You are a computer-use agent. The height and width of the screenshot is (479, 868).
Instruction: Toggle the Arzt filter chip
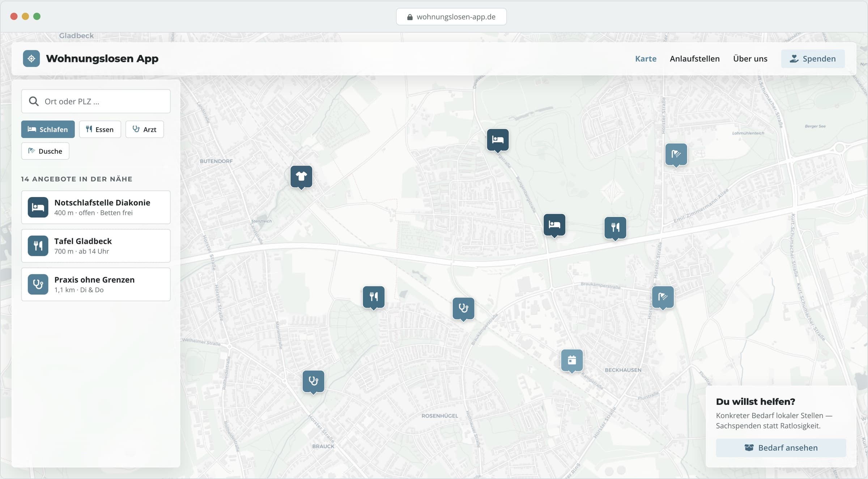coord(144,129)
